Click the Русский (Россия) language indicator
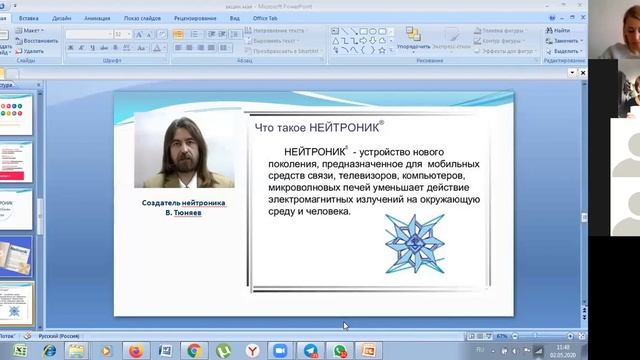Viewport: 640px width, 360px height. (x=59, y=336)
